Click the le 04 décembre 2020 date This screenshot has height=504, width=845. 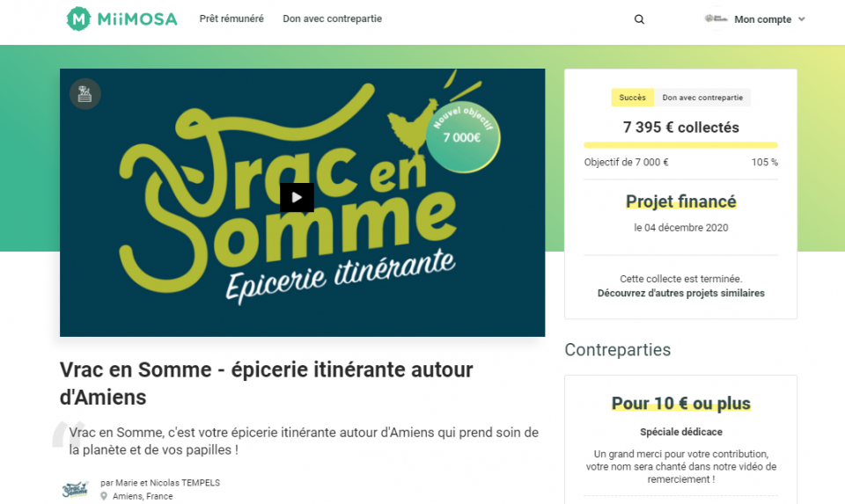coord(680,228)
